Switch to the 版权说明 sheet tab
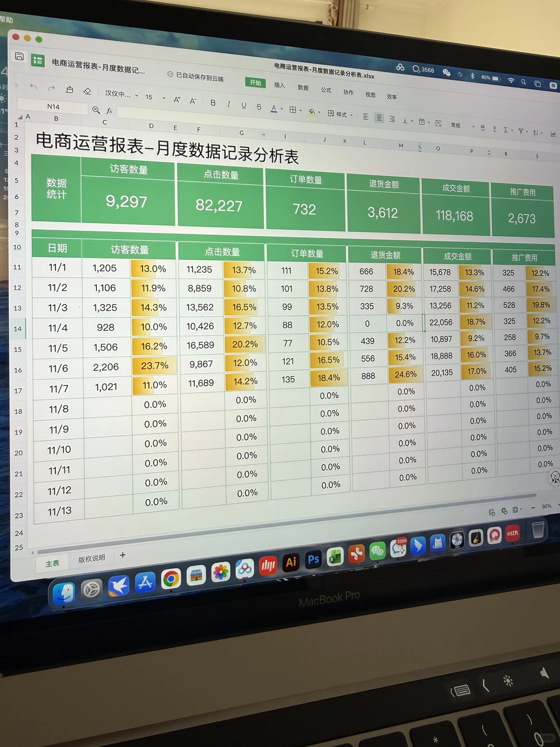This screenshot has height=747, width=560. point(91,558)
